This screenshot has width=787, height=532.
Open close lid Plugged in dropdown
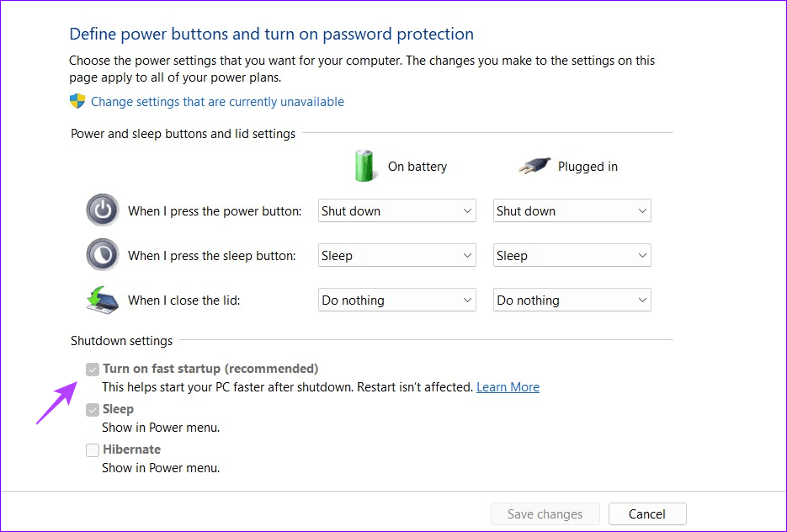point(572,300)
